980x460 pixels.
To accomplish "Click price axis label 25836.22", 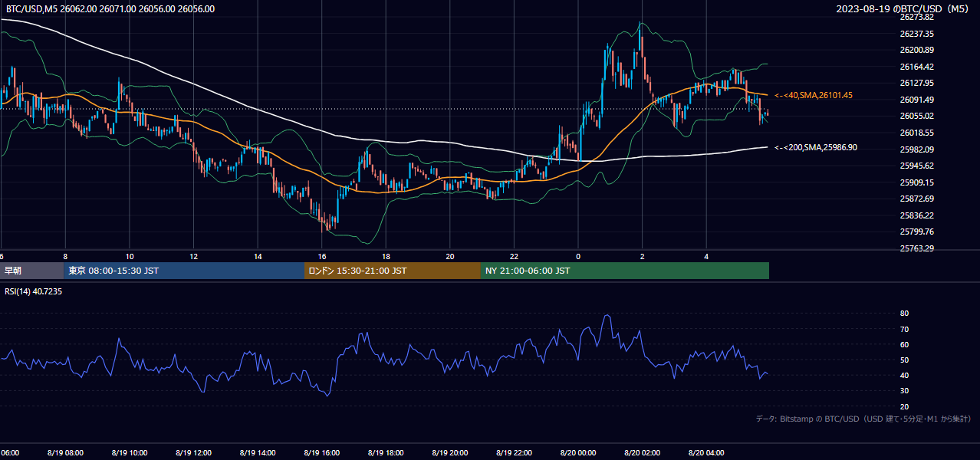I will pyautogui.click(x=916, y=215).
